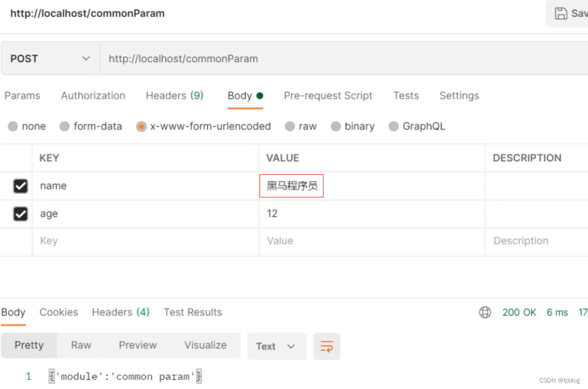588x389 pixels.
Task: Open the Settings tab
Action: click(459, 96)
